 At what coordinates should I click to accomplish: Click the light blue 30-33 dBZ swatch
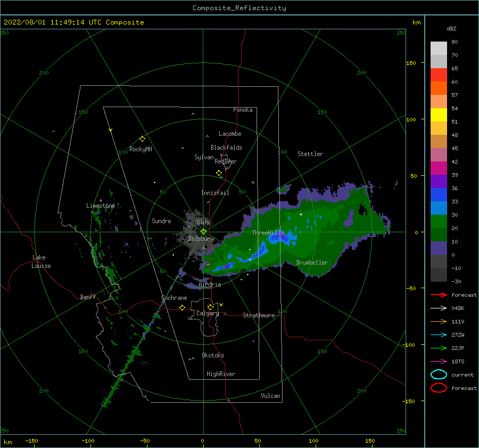[439, 208]
